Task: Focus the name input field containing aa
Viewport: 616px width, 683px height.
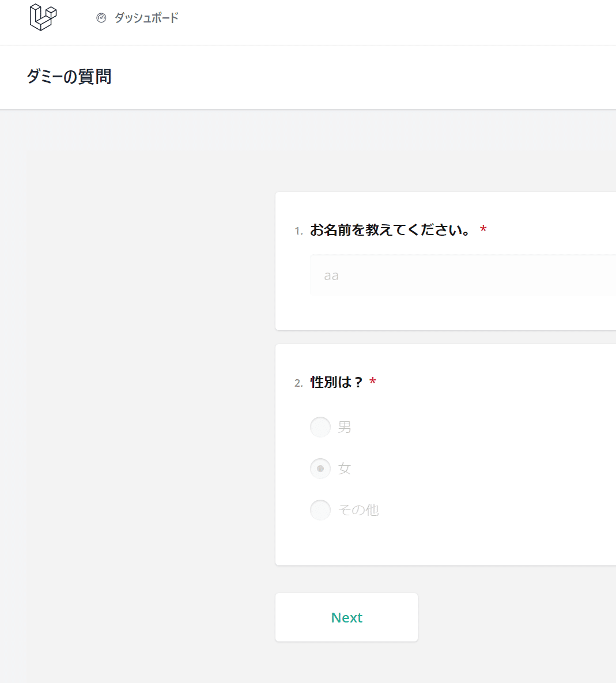Action: [463, 276]
